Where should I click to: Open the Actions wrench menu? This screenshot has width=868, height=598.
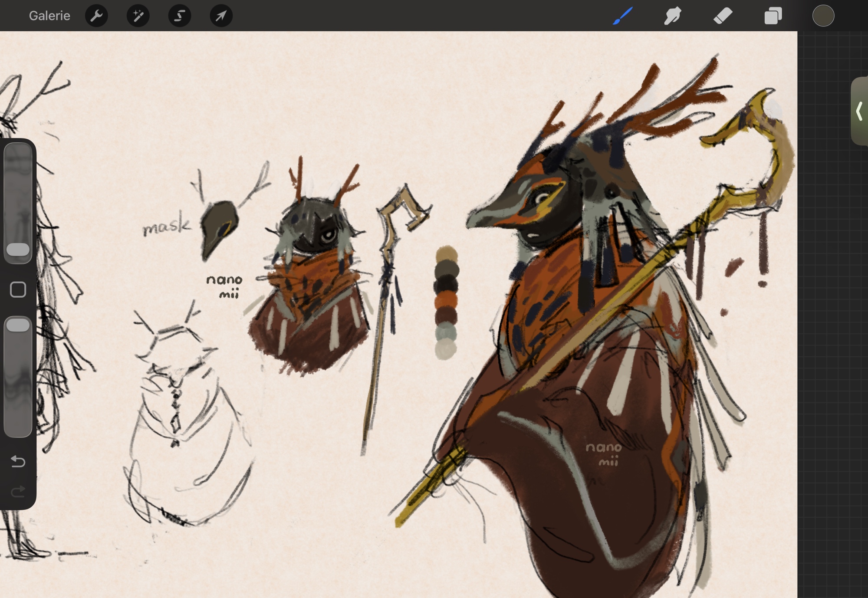coord(96,16)
